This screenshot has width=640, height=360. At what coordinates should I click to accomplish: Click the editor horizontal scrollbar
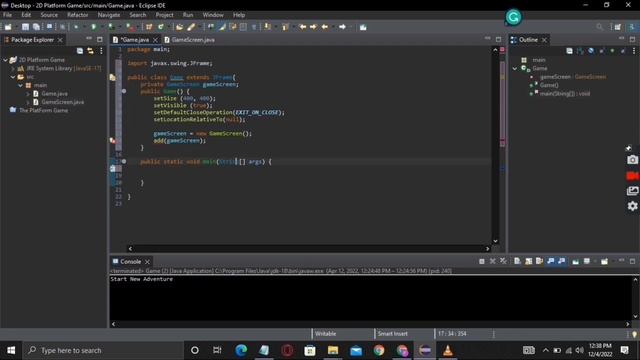pyautogui.click(x=309, y=248)
